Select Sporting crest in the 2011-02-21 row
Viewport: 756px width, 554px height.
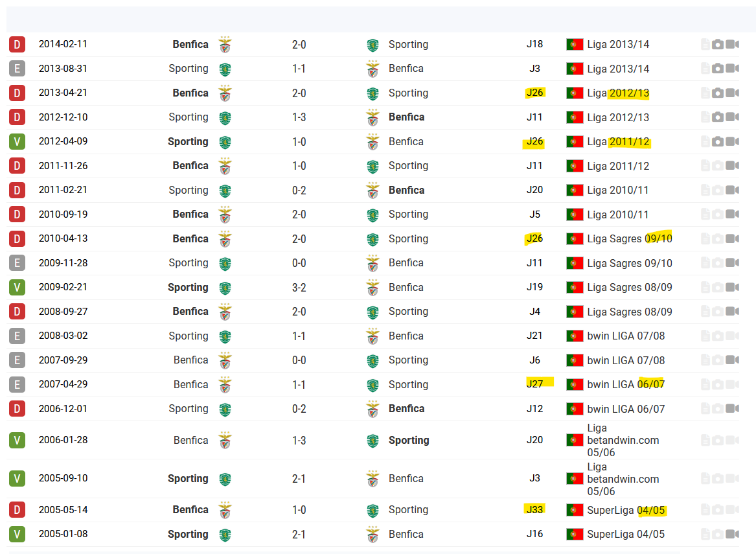click(225, 191)
